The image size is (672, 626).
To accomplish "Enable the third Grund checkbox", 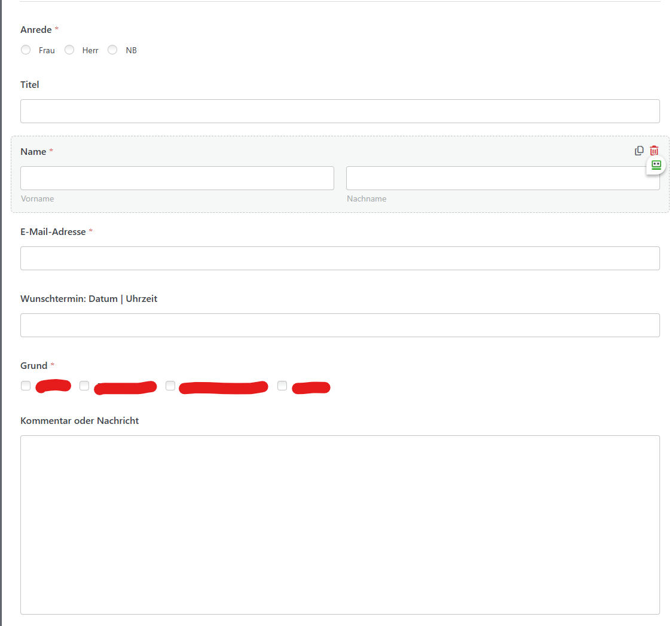I will (170, 386).
